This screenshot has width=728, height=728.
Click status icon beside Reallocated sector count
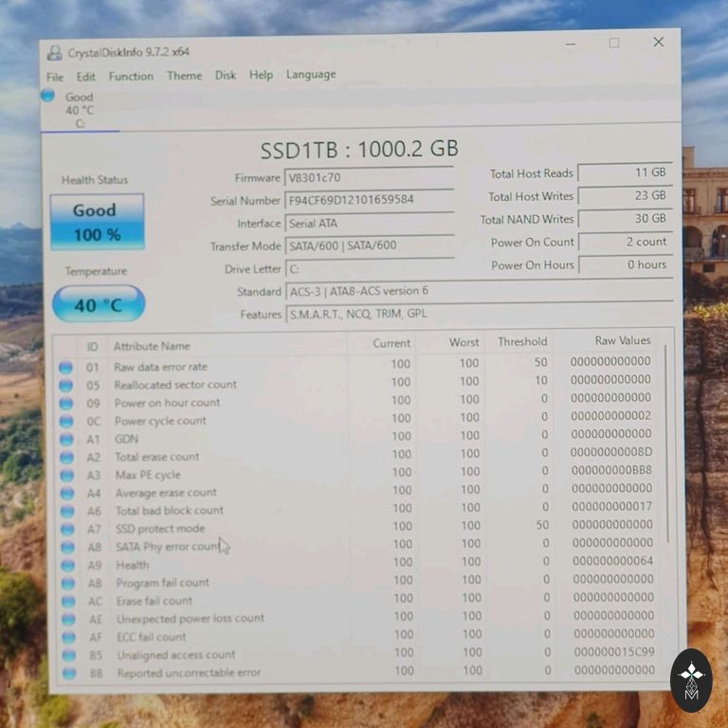[x=65, y=385]
